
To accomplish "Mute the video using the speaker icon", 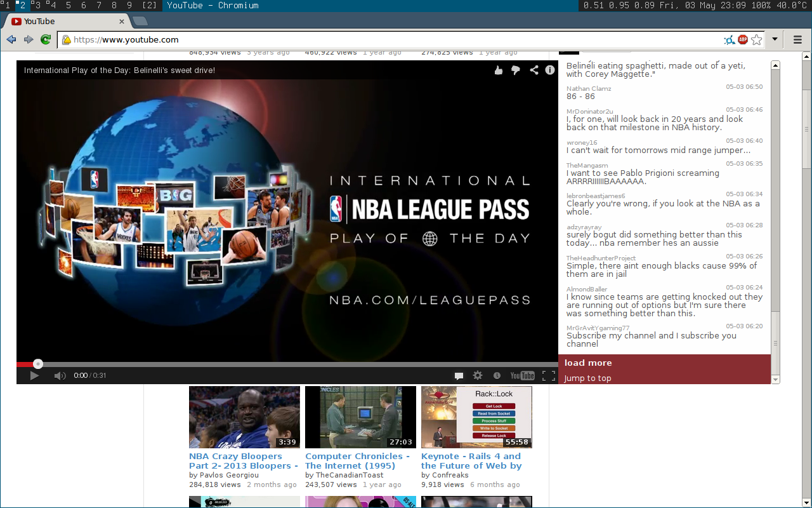I will pos(60,376).
